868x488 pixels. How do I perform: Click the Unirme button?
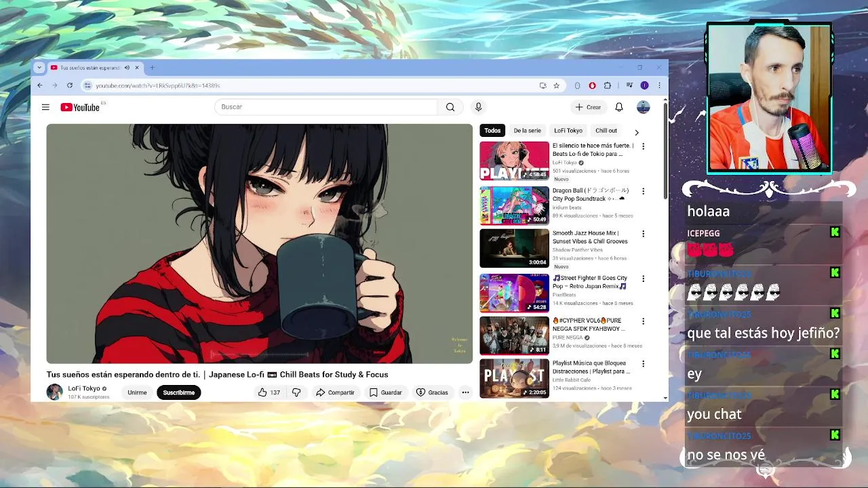click(137, 392)
